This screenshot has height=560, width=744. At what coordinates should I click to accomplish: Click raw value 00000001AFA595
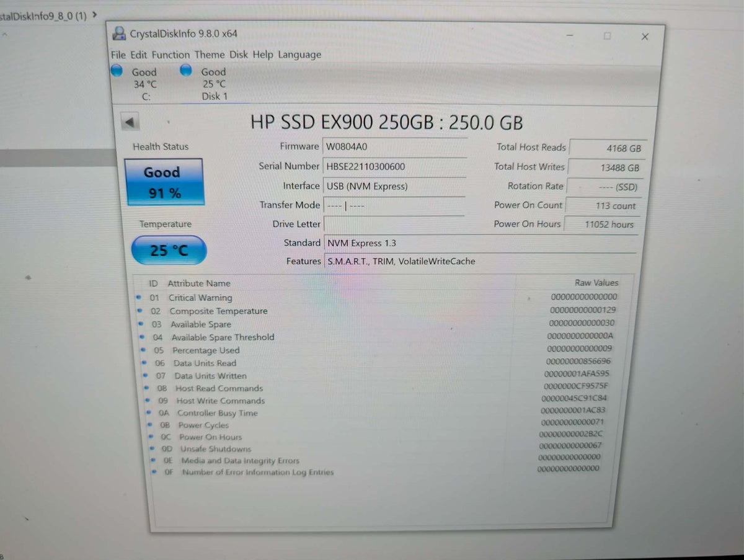tap(577, 374)
